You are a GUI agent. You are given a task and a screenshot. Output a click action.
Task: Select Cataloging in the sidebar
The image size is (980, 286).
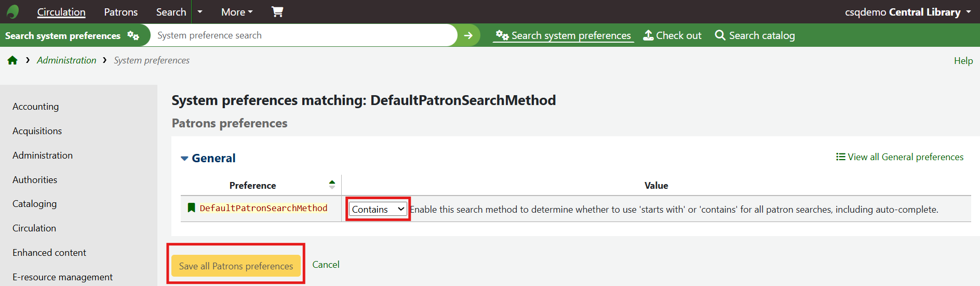coord(34,204)
